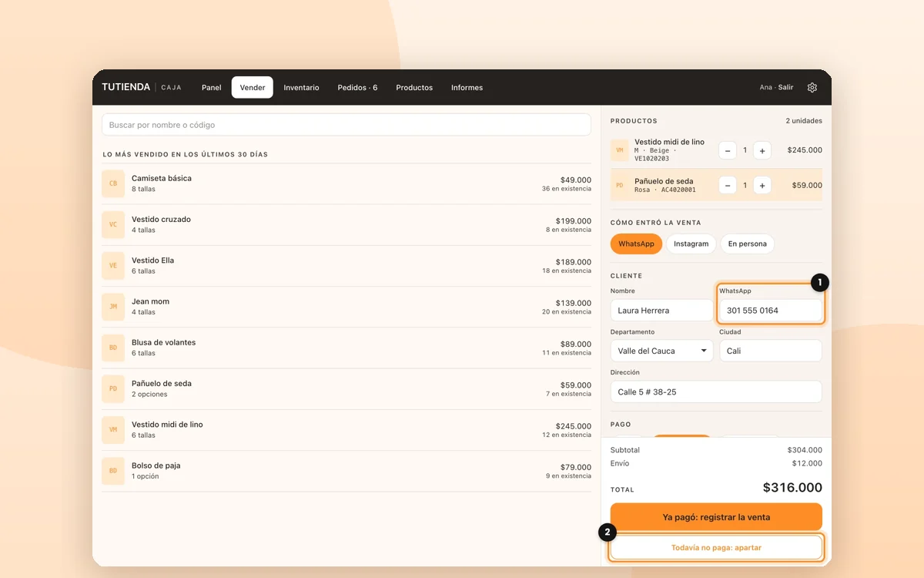Click the PD thumbnail in the cart
Image resolution: width=924 pixels, height=578 pixels.
[620, 185]
